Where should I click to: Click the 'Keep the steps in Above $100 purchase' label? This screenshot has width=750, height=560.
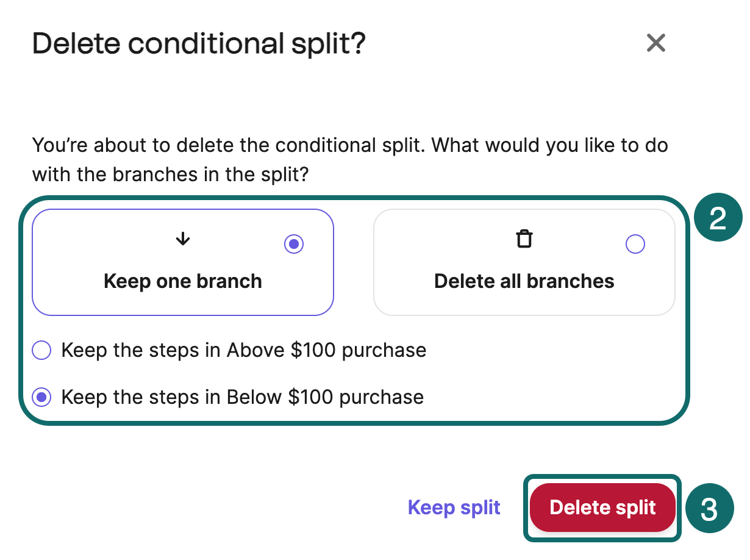pyautogui.click(x=244, y=351)
